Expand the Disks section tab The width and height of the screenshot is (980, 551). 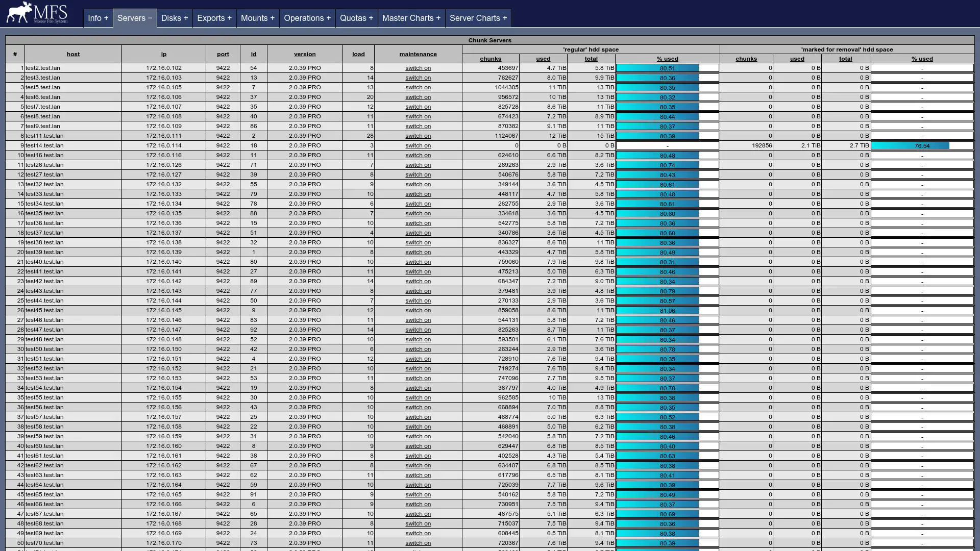(x=174, y=18)
